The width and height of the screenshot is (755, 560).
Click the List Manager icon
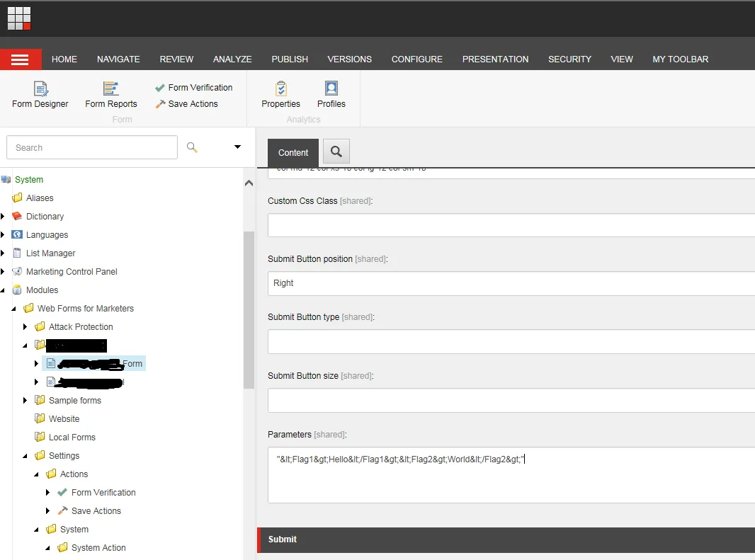[17, 253]
